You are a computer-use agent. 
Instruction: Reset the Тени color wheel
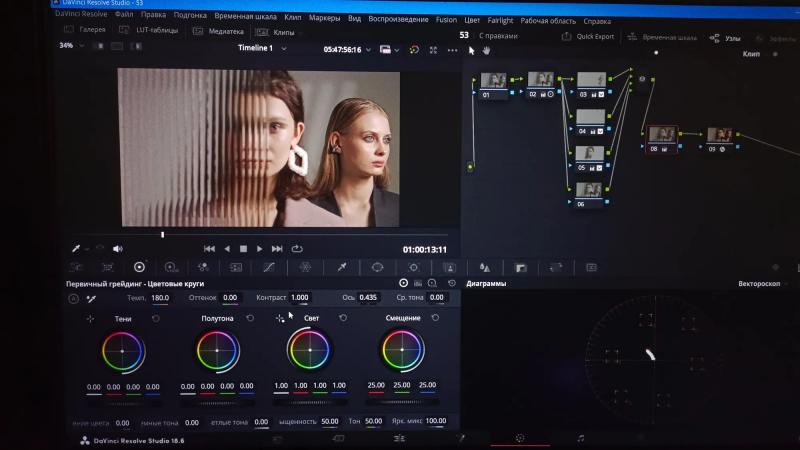point(156,318)
